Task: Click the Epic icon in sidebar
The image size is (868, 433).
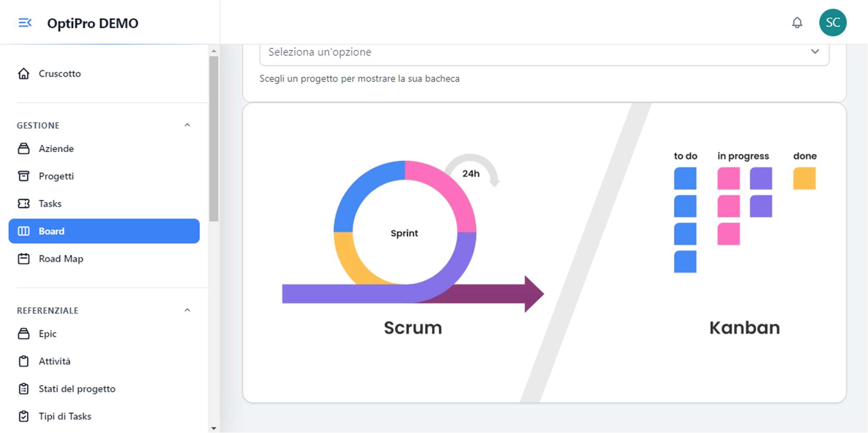Action: tap(24, 334)
